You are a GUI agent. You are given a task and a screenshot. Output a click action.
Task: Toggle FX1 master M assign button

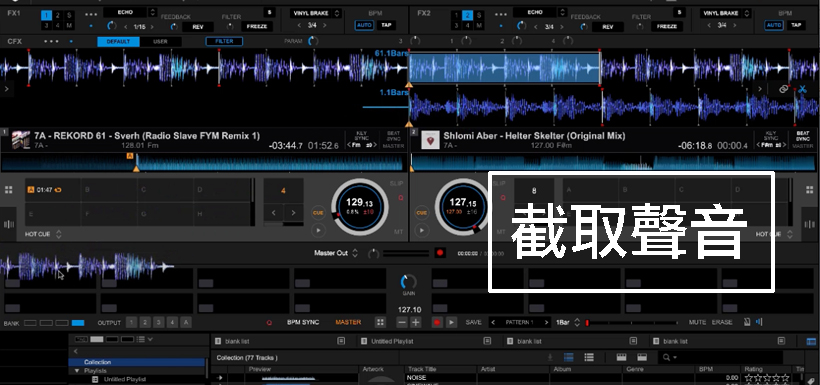pos(69,26)
